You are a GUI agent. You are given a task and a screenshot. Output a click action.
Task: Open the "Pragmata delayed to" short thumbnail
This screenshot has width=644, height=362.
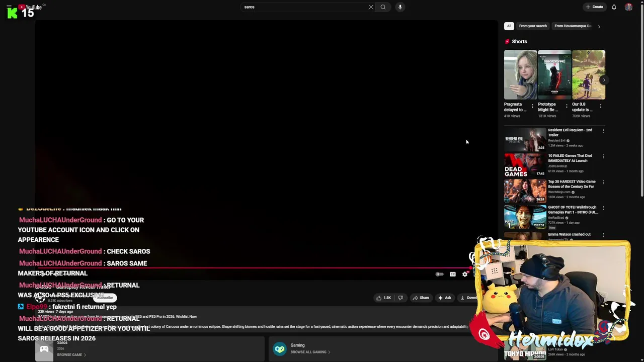520,74
